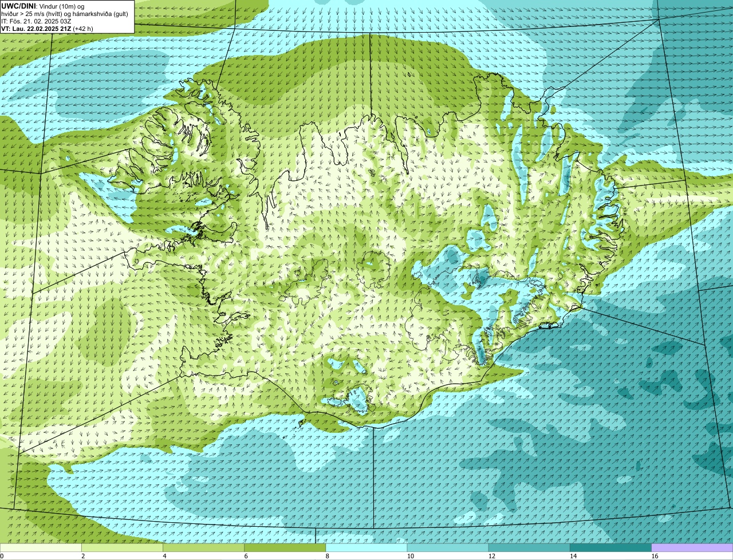
Task: Click the 'UWC/DINI: Vindur (10m) og' title line
Action: click(43, 6)
